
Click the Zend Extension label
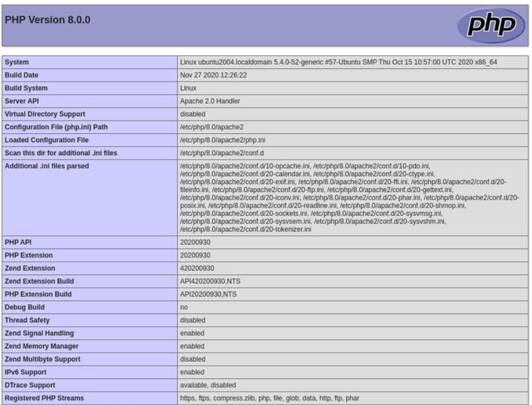coord(30,268)
